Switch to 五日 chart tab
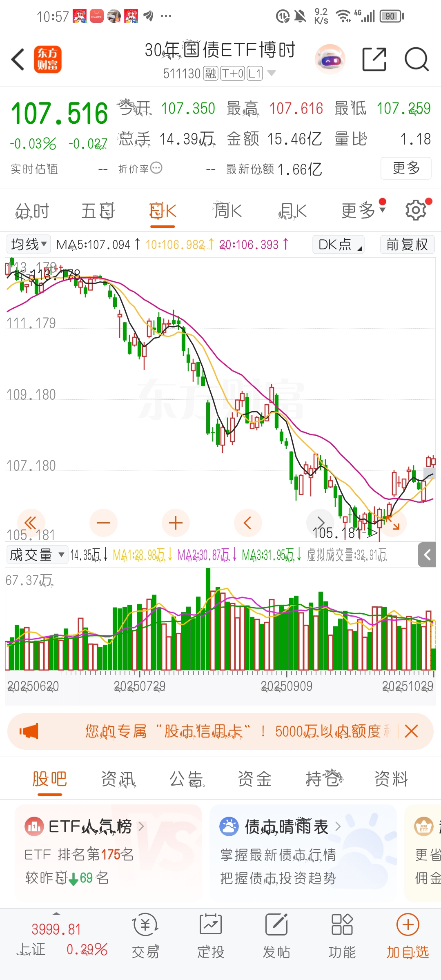This screenshot has height=980, width=441. pos(98,211)
